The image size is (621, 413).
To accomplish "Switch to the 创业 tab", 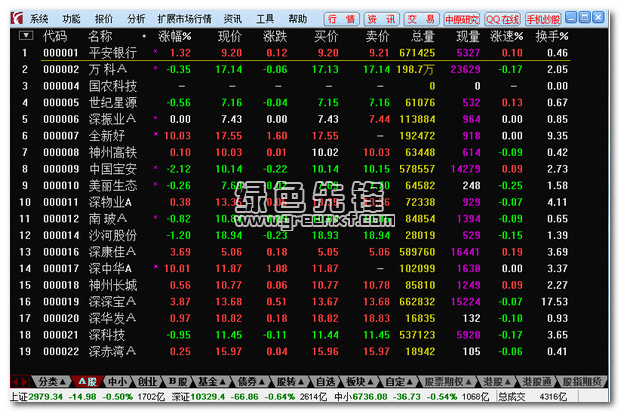I will point(147,382).
